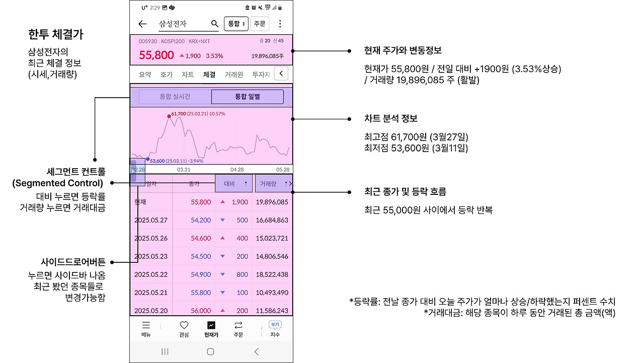Image resolution: width=644 pixels, height=363 pixels.
Task: Tap the 주문 order arrows icon in bottom bar
Action: click(238, 326)
